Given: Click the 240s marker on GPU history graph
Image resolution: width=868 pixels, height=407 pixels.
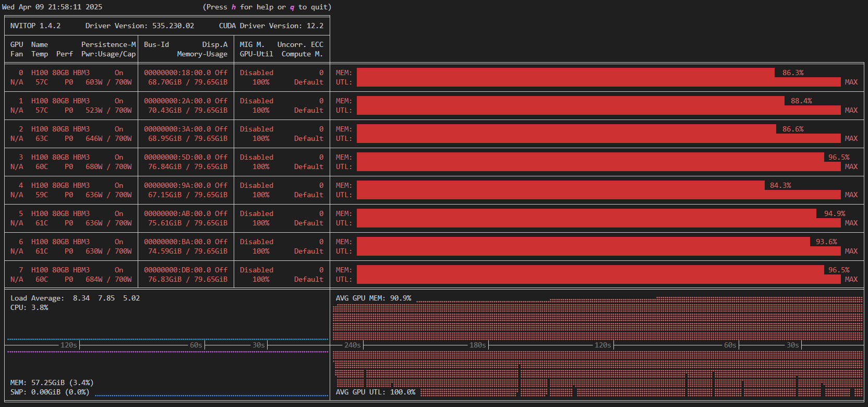Looking at the screenshot, I should pos(353,345).
